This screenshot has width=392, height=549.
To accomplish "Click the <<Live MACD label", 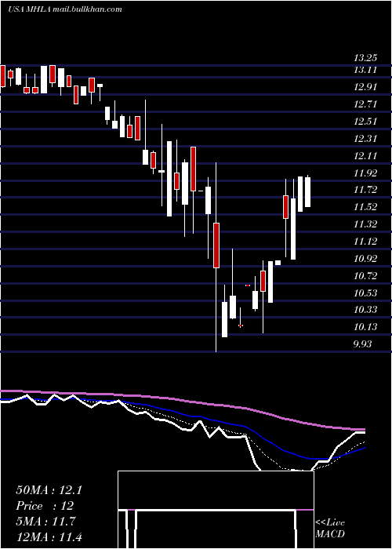I will [x=330, y=528].
